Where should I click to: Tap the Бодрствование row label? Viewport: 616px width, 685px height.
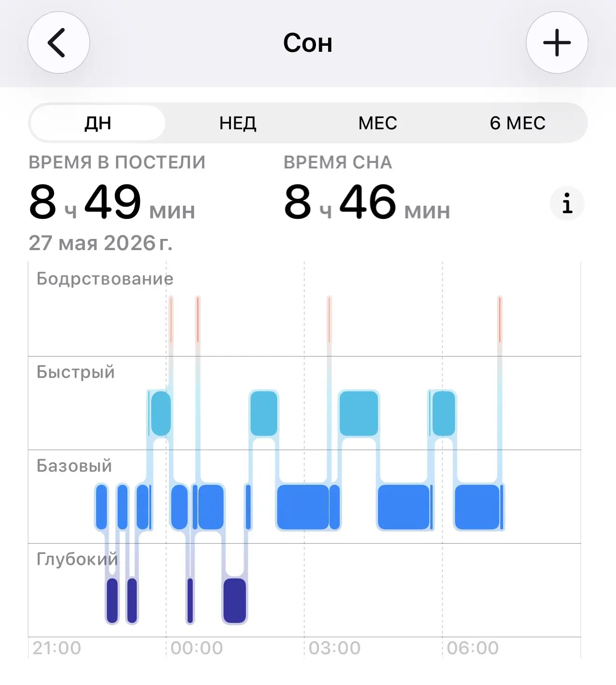point(105,279)
